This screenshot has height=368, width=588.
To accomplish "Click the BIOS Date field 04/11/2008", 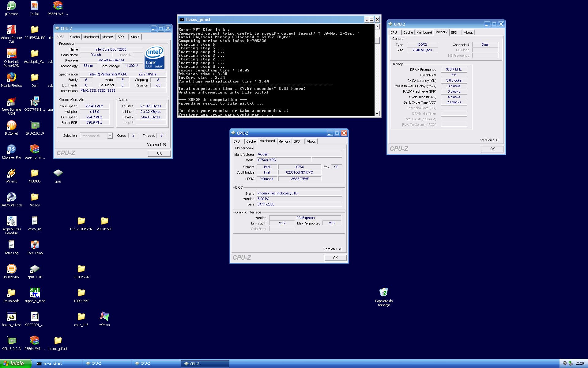I will pos(299,204).
